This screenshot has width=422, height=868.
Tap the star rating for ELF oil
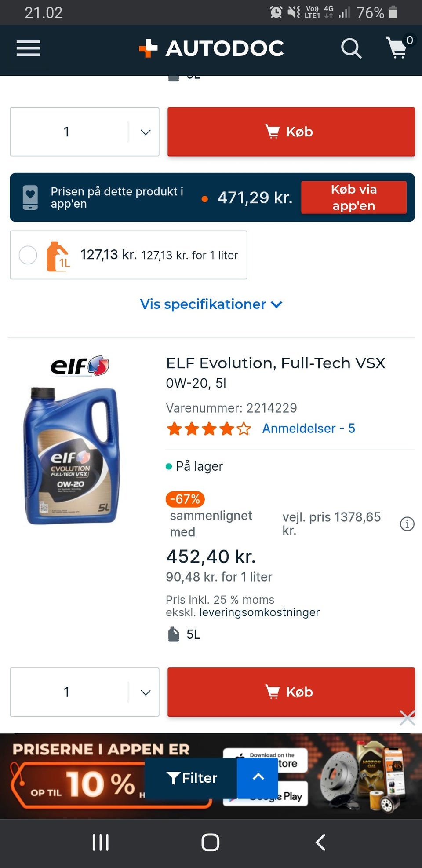209,429
